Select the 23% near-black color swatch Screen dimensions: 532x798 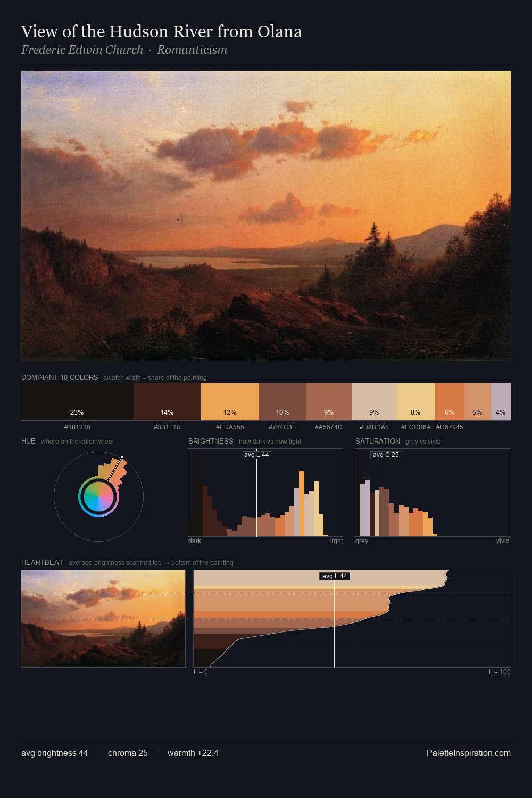(77, 402)
